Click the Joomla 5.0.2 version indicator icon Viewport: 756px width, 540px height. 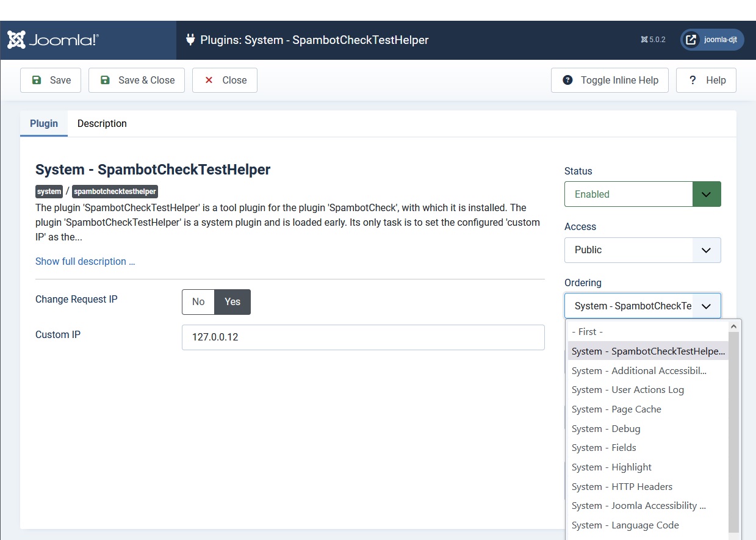pyautogui.click(x=644, y=39)
